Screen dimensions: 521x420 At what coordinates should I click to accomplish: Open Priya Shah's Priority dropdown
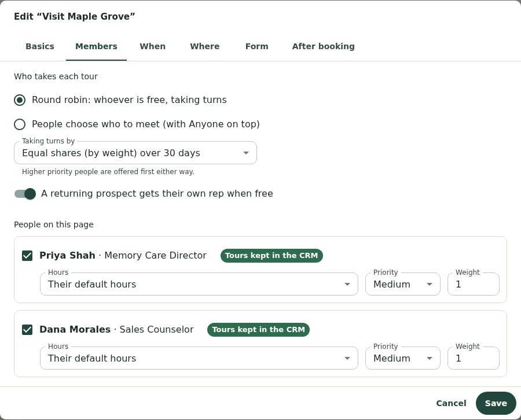pyautogui.click(x=403, y=284)
